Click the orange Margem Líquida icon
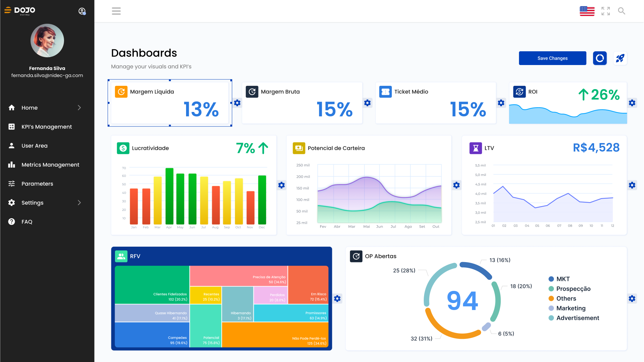This screenshot has height=362, width=644. [x=121, y=92]
